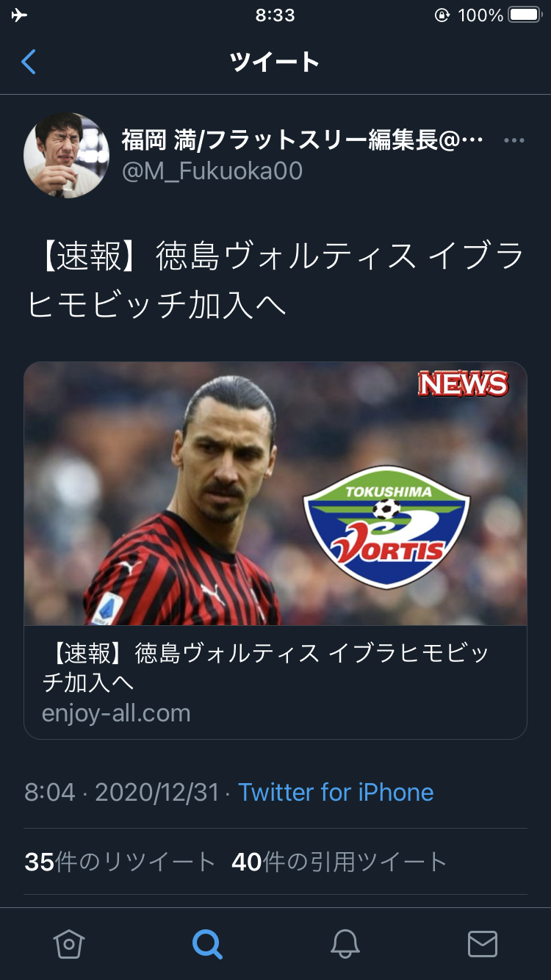
Task: Select the Search magnifier tab
Action: [206, 943]
